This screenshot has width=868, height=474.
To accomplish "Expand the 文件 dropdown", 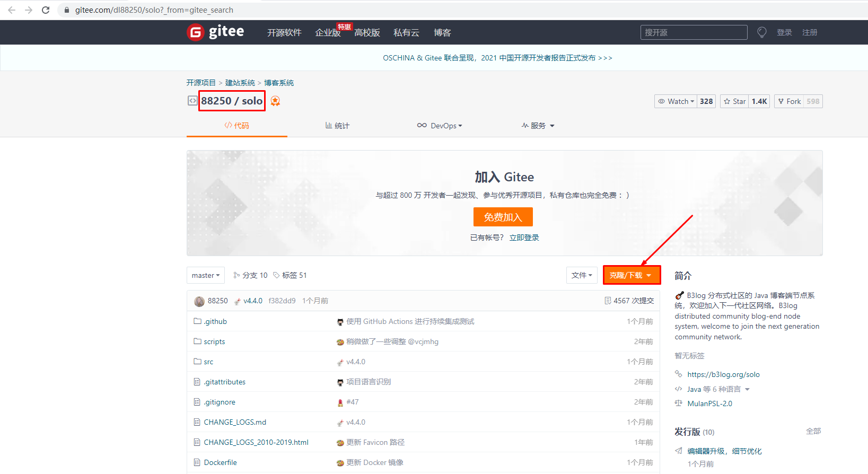I will 582,275.
